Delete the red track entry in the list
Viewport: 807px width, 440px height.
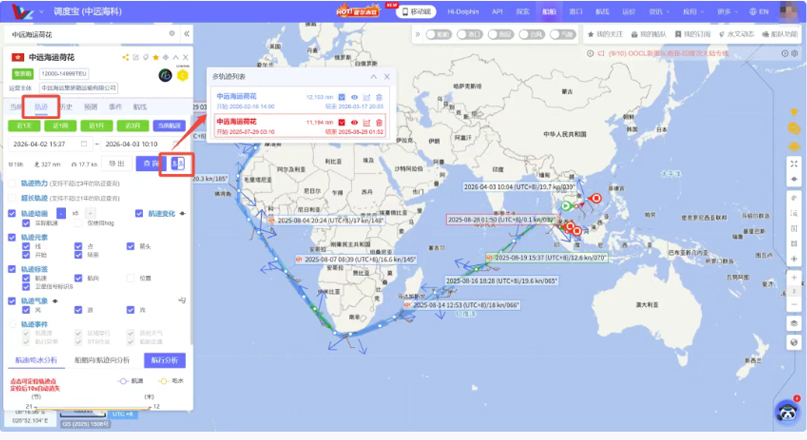[x=379, y=122]
